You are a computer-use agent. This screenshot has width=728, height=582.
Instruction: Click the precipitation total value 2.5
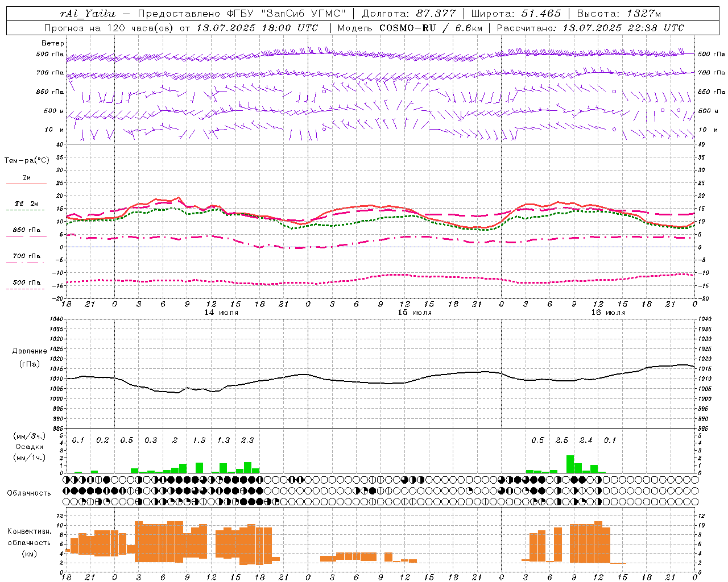562,440
